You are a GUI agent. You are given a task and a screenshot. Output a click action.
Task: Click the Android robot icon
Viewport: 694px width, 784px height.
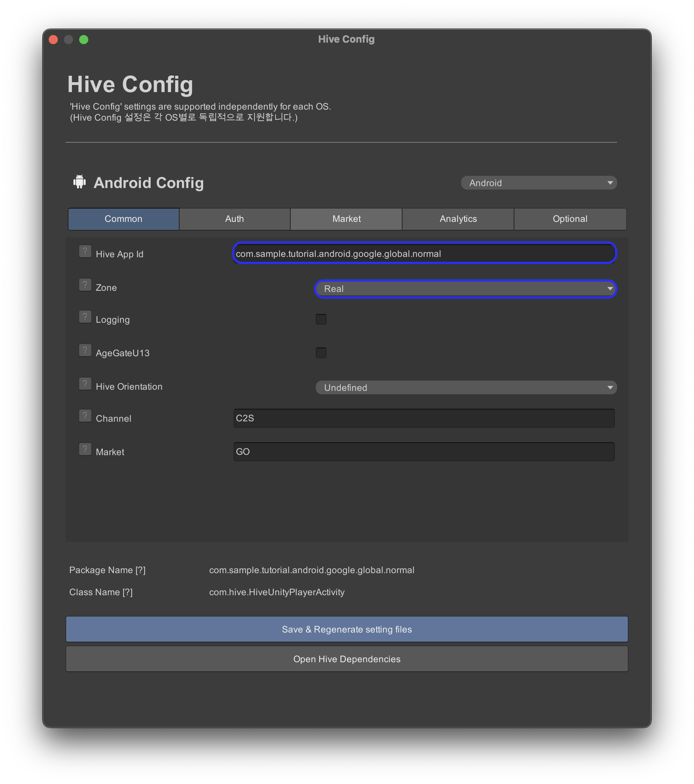coord(80,182)
